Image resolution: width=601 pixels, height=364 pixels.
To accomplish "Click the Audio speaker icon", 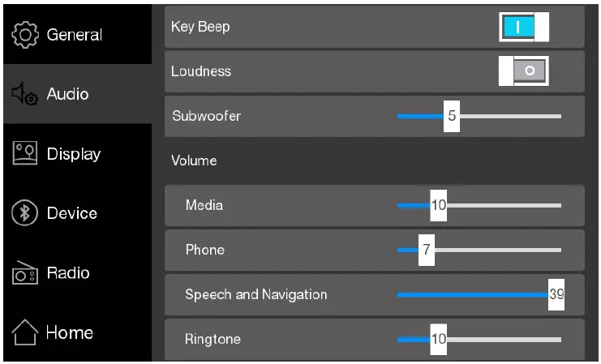I will tap(25, 95).
